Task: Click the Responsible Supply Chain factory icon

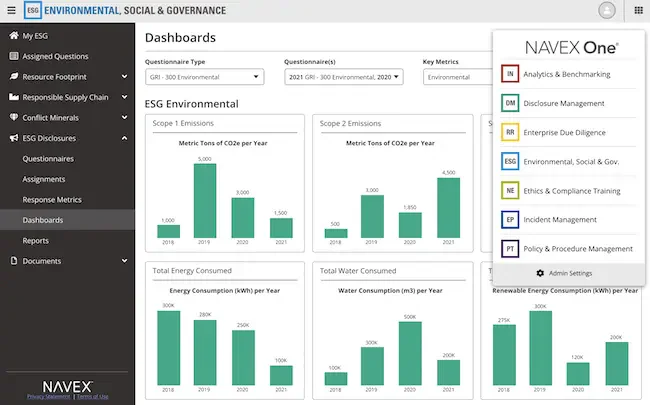Action: click(14, 97)
